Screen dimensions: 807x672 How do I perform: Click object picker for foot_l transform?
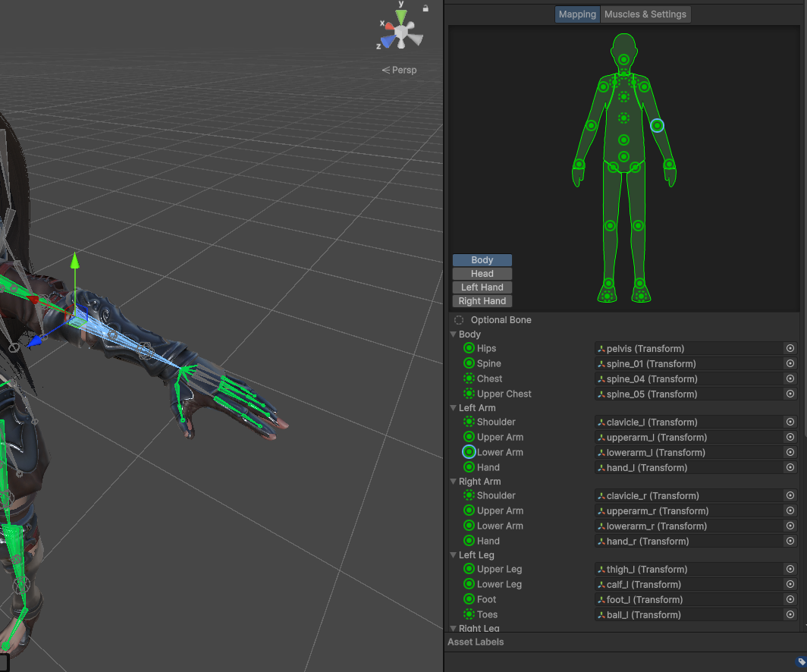pos(790,600)
